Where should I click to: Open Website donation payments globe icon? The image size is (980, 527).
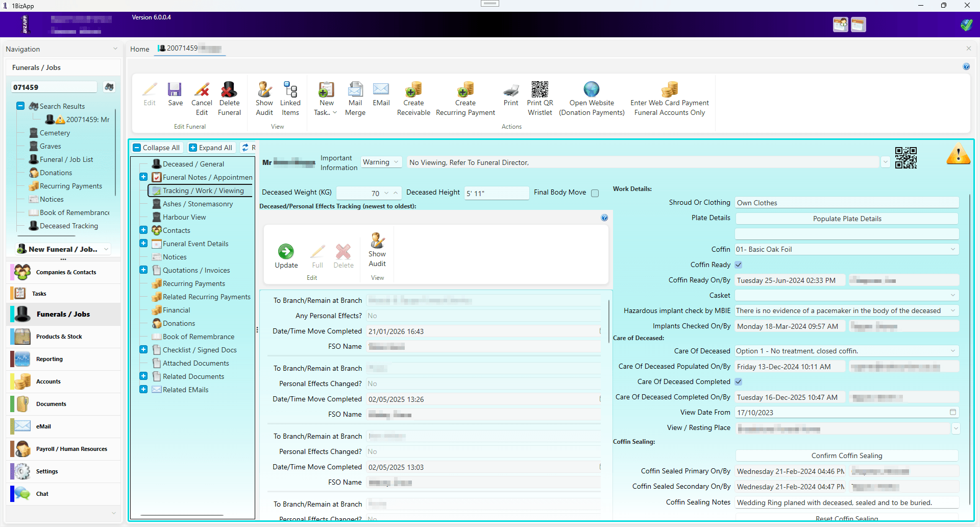coord(592,89)
